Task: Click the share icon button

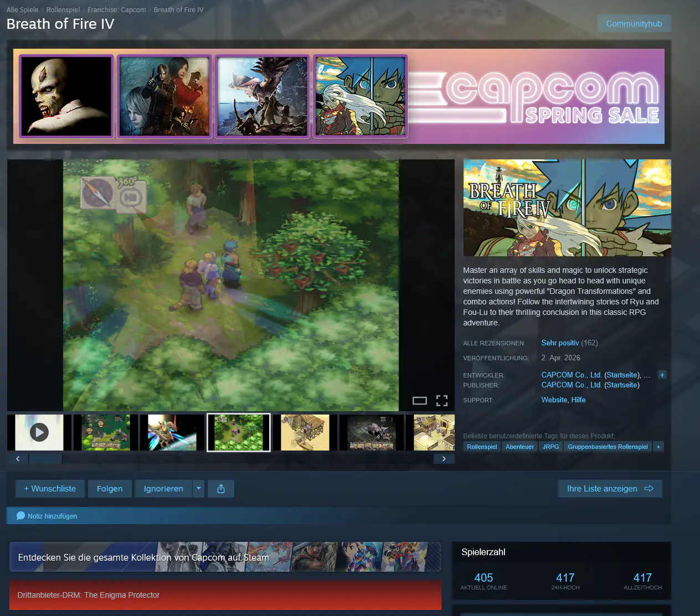Action: click(x=221, y=489)
